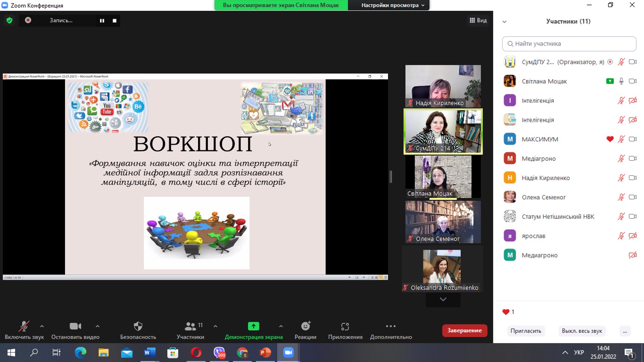Open the Apps panel icon
Viewport: 644px width, 362px height.
pos(345,326)
